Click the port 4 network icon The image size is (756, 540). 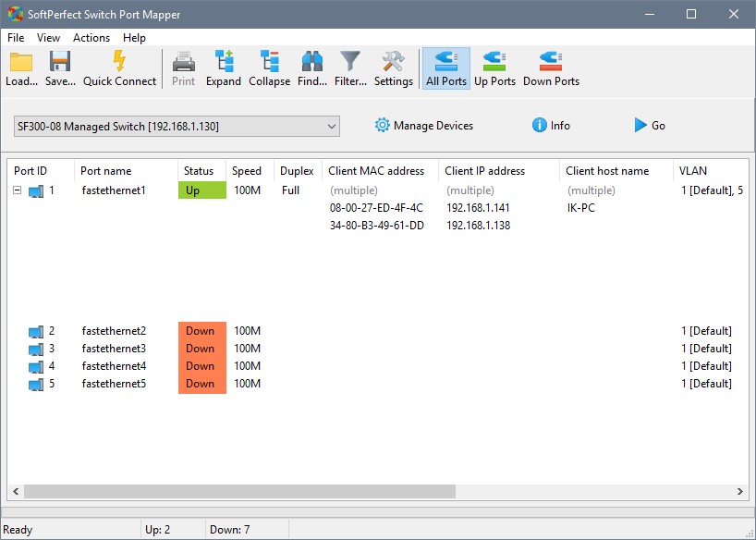click(x=36, y=367)
